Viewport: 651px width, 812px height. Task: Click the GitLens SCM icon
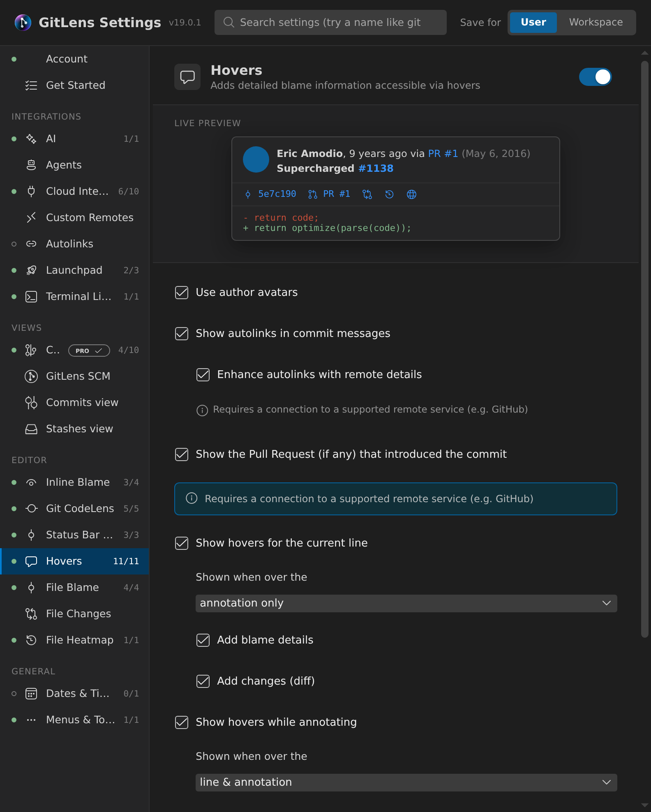pos(31,376)
